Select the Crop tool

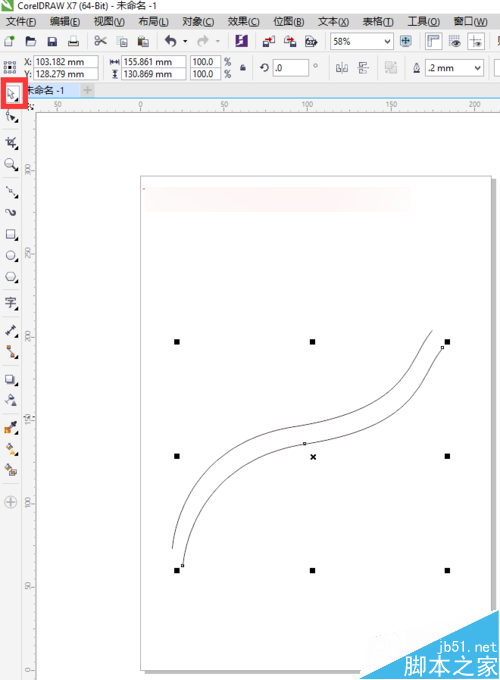tap(11, 143)
